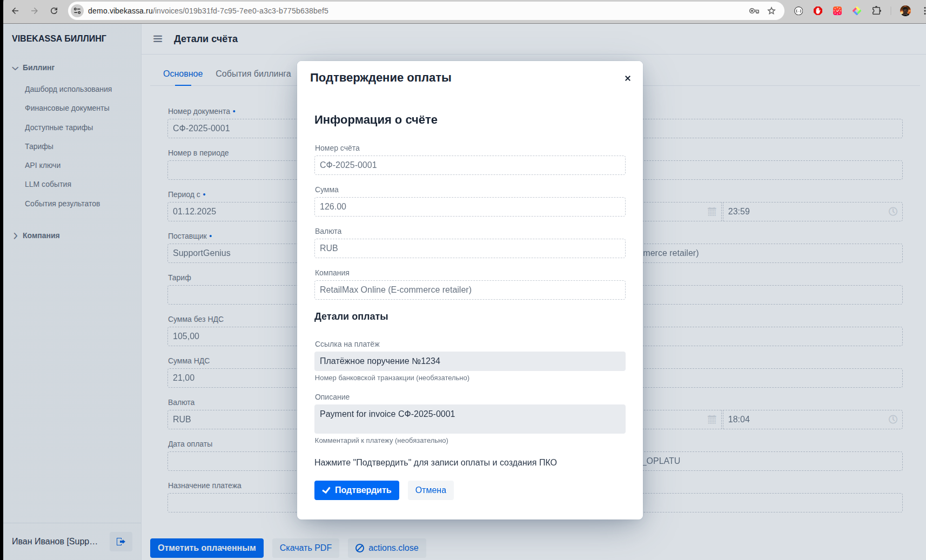Reload the page in browser
The height and width of the screenshot is (560, 926).
[54, 11]
